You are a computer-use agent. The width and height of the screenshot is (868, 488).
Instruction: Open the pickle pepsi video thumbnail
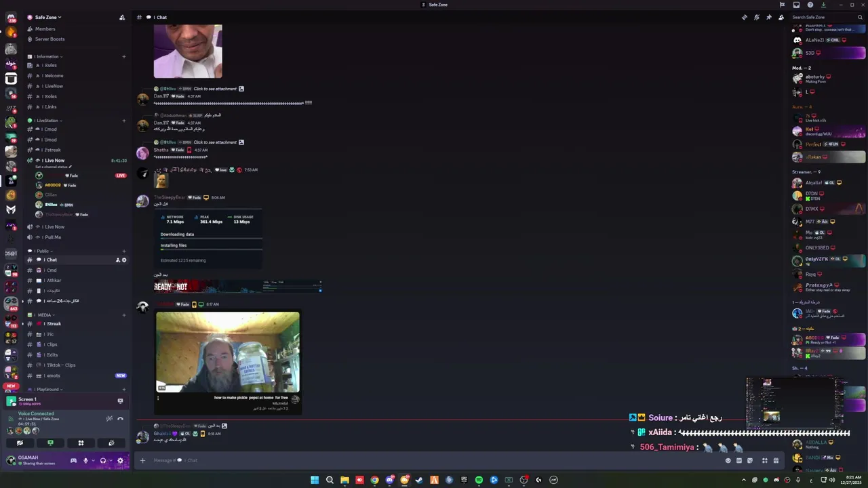pyautogui.click(x=228, y=352)
